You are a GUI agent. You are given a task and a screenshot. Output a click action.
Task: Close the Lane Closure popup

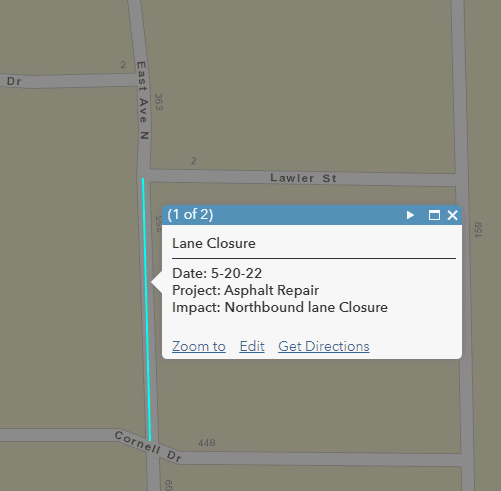452,215
